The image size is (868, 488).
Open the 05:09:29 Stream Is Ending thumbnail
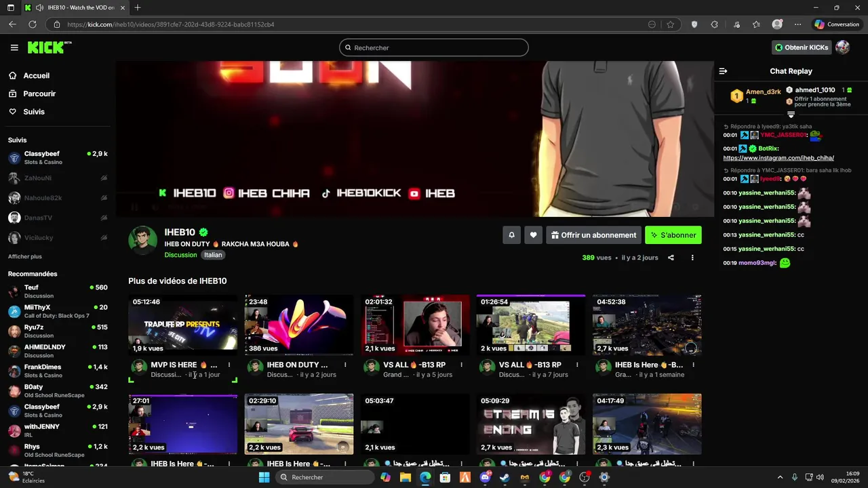click(x=531, y=424)
